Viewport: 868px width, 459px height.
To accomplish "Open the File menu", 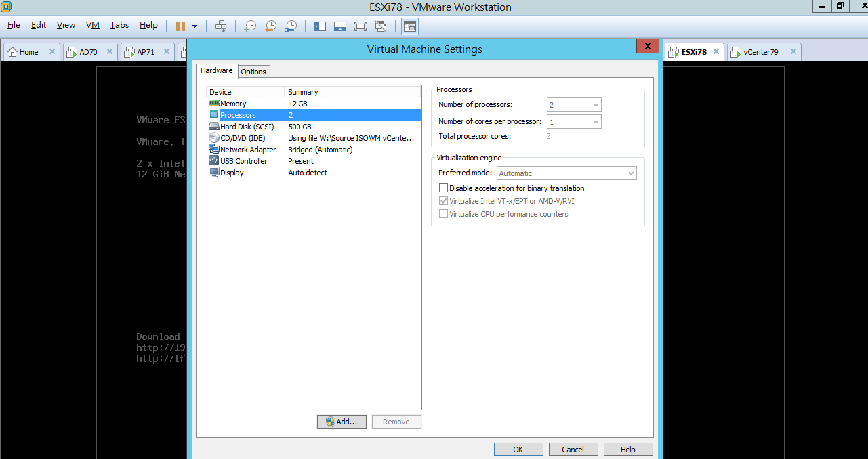I will click(x=14, y=25).
